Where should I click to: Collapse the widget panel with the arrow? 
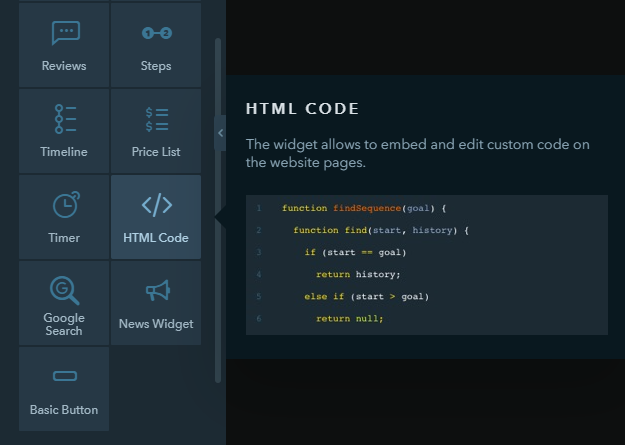[x=220, y=133]
